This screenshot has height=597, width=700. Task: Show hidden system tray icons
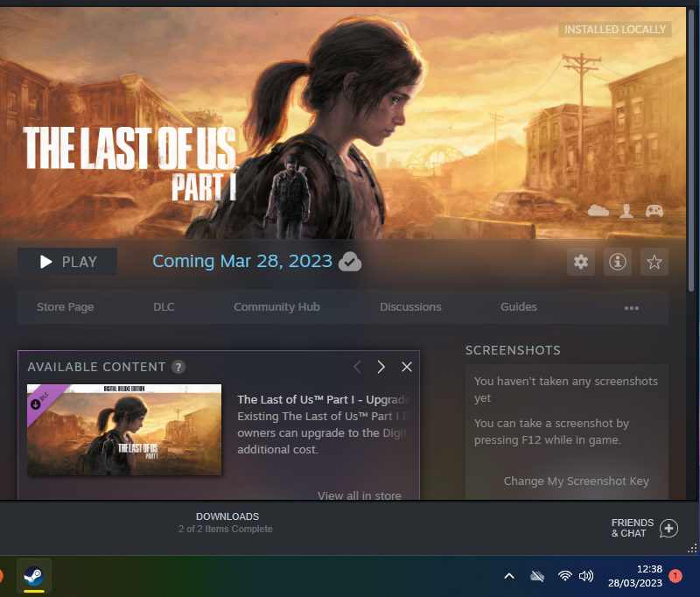pyautogui.click(x=509, y=576)
